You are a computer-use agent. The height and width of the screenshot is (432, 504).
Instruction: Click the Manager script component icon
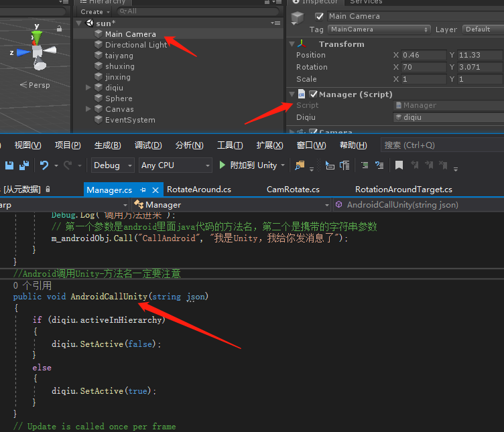tap(302, 94)
